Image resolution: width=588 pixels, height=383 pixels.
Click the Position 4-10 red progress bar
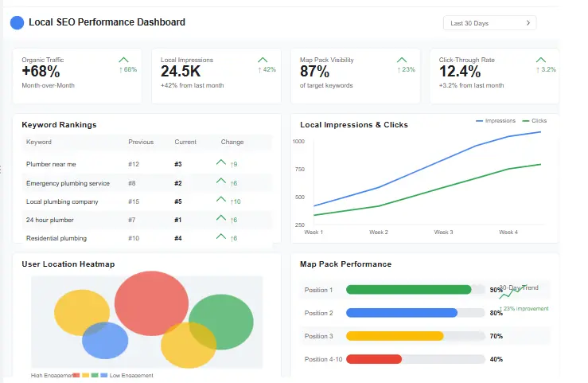pyautogui.click(x=374, y=359)
